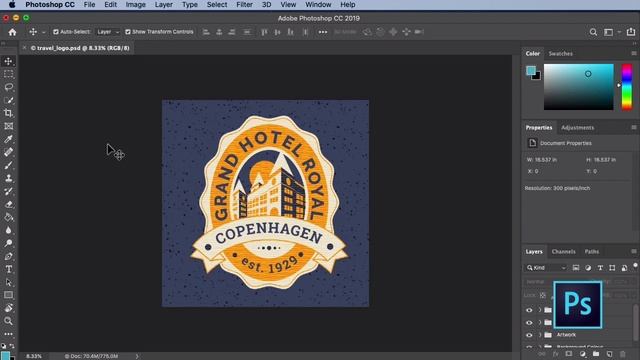640x360 pixels.
Task: Open status bar info arrow menu
Action: click(137, 356)
